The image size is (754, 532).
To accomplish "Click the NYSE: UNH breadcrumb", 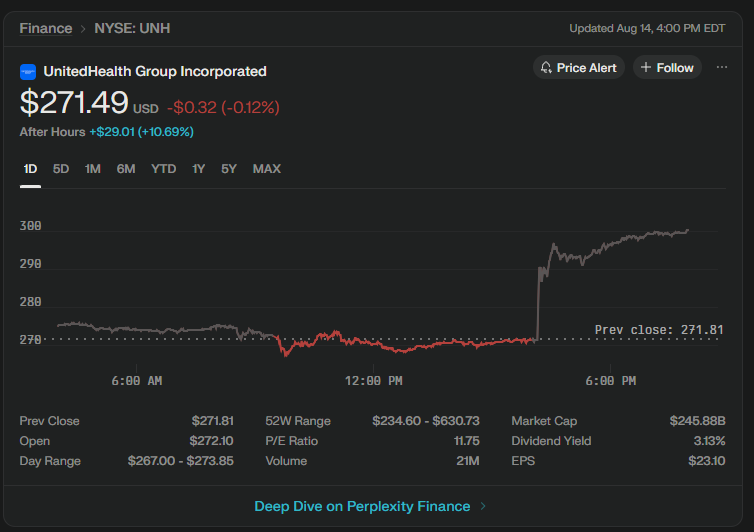I will click(132, 28).
